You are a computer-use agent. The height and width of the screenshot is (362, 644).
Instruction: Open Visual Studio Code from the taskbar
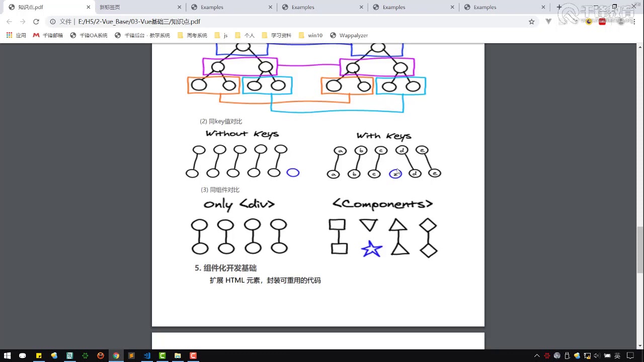(147, 355)
